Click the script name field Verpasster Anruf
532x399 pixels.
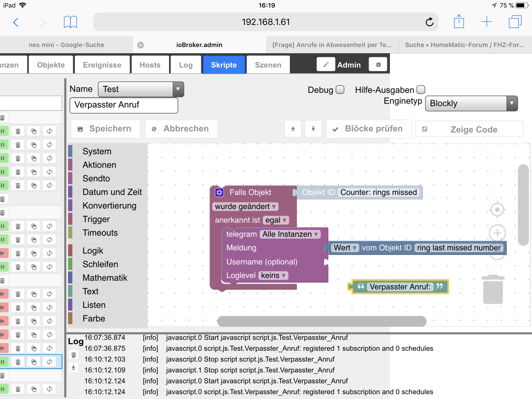pyautogui.click(x=124, y=105)
